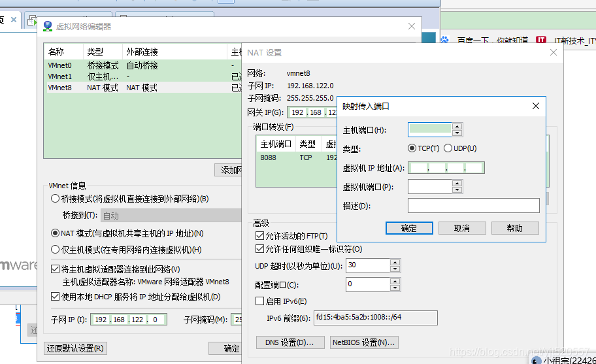Click the 名称 column header
Screen dimensions: 596x364
(64, 52)
